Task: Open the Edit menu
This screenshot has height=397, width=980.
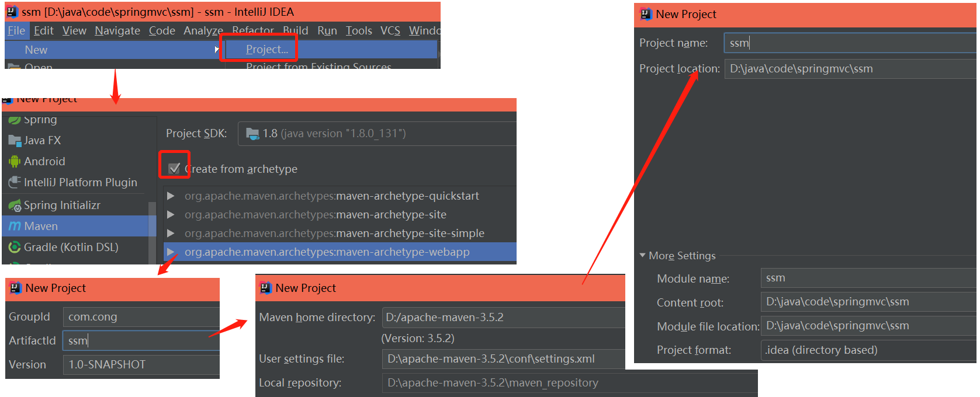Action: [43, 31]
